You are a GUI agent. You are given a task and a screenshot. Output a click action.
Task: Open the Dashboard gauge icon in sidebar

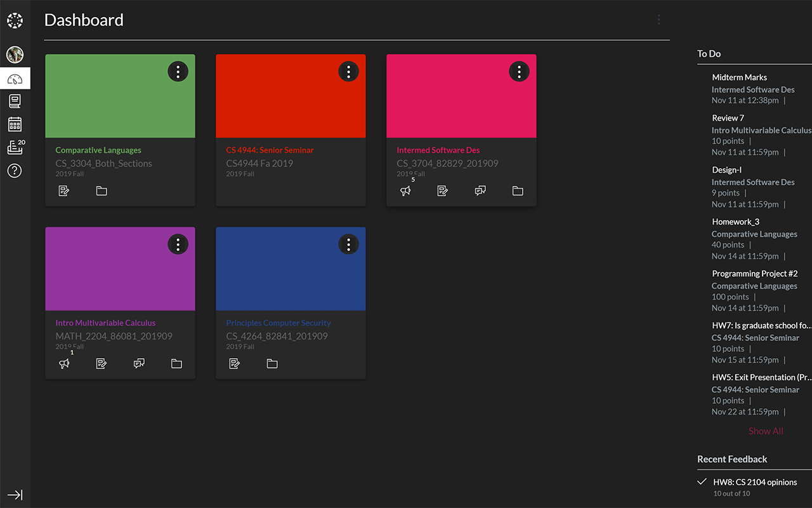click(x=15, y=78)
